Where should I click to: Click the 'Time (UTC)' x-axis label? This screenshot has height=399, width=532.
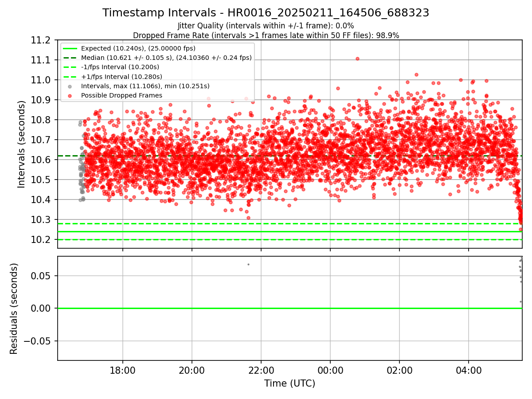pos(289,383)
